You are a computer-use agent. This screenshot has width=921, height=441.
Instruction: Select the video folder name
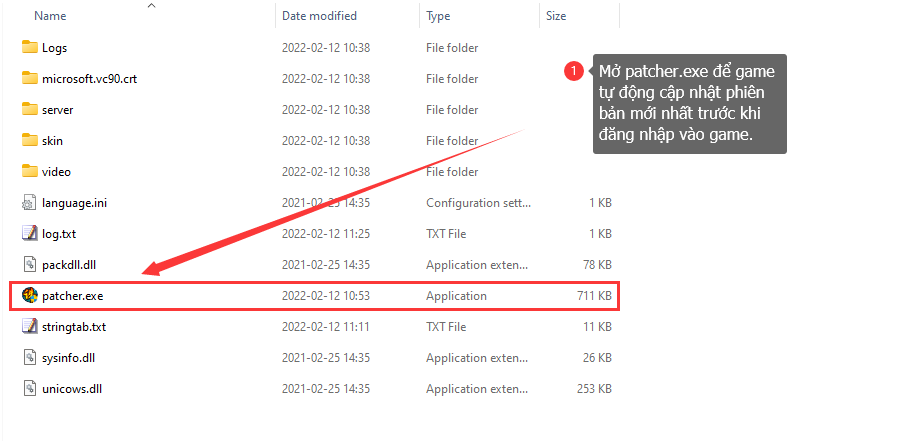pos(56,172)
